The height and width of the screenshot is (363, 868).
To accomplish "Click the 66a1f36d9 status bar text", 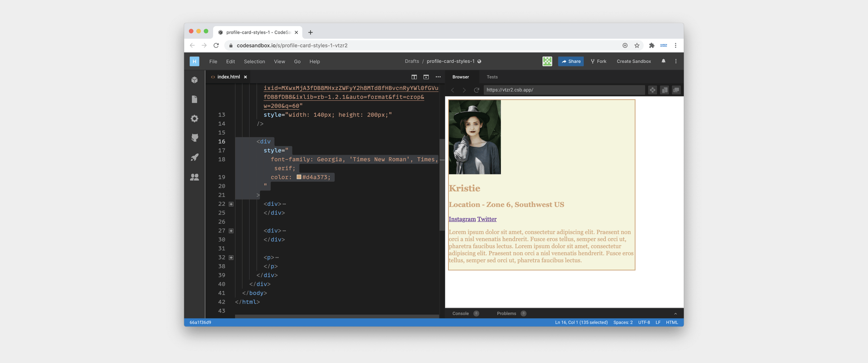I will (200, 322).
